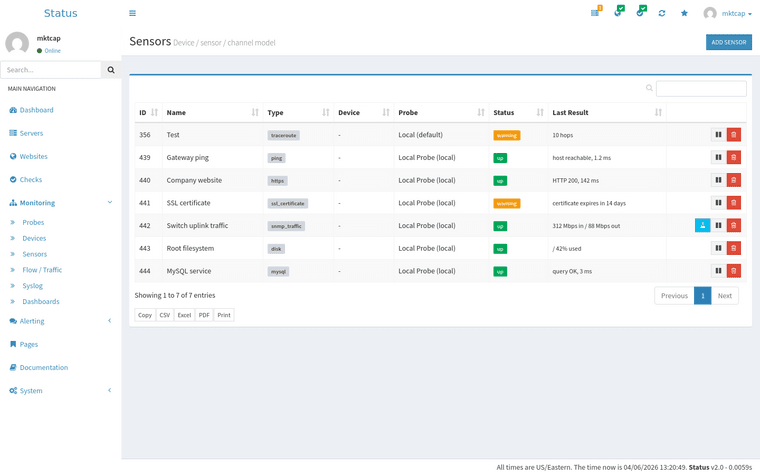Pause the Test sensor

click(718, 135)
